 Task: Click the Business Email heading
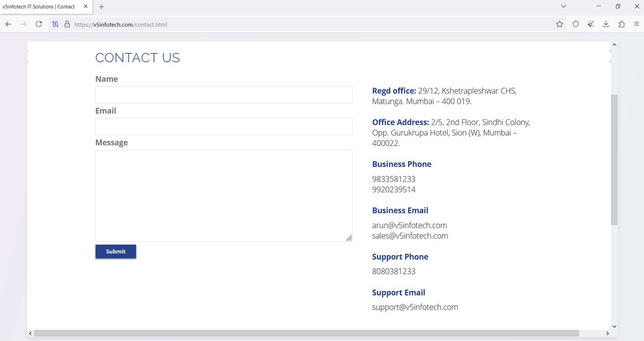(400, 211)
